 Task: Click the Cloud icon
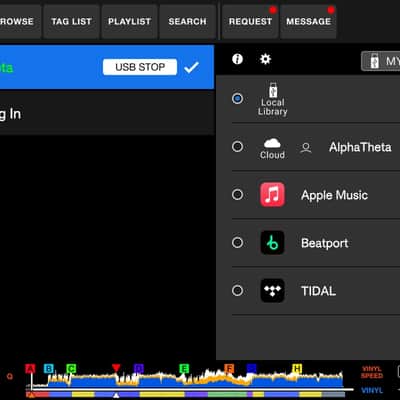point(272,143)
